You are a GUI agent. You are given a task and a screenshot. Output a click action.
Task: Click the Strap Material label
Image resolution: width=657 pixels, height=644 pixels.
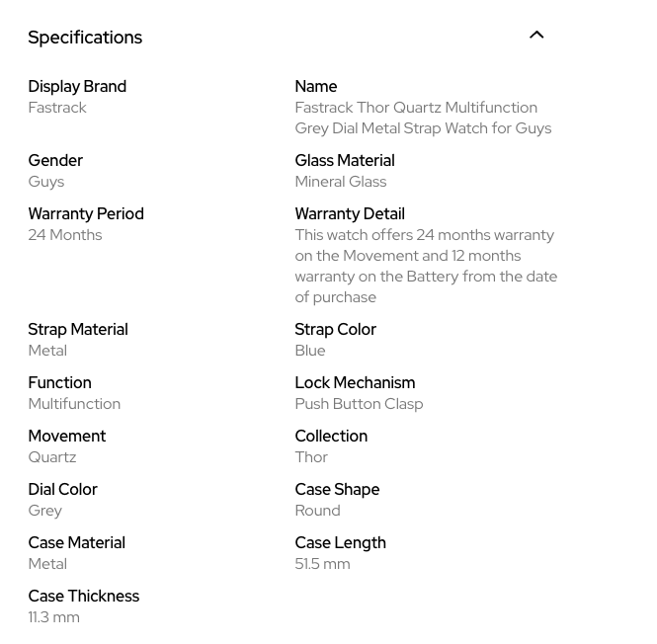click(x=78, y=330)
